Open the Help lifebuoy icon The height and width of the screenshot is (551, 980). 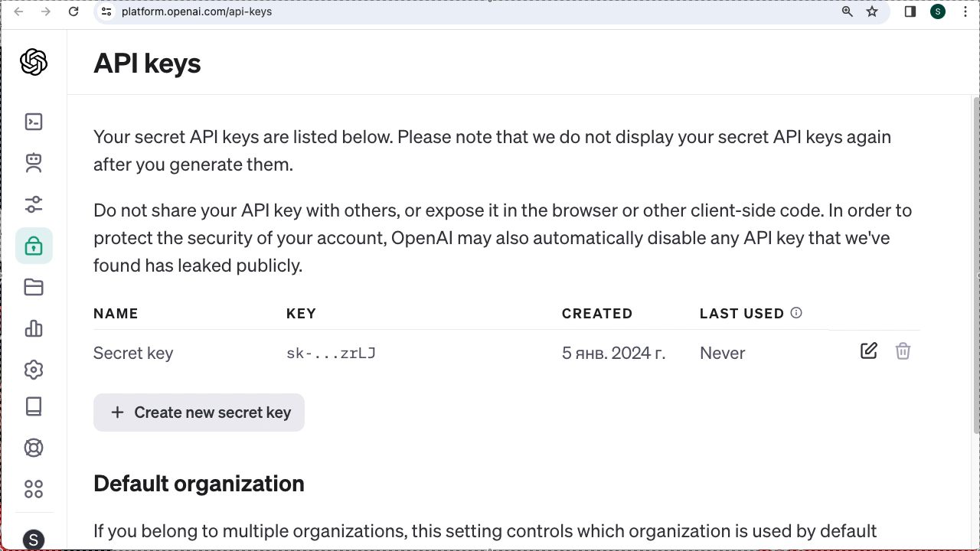pos(34,448)
